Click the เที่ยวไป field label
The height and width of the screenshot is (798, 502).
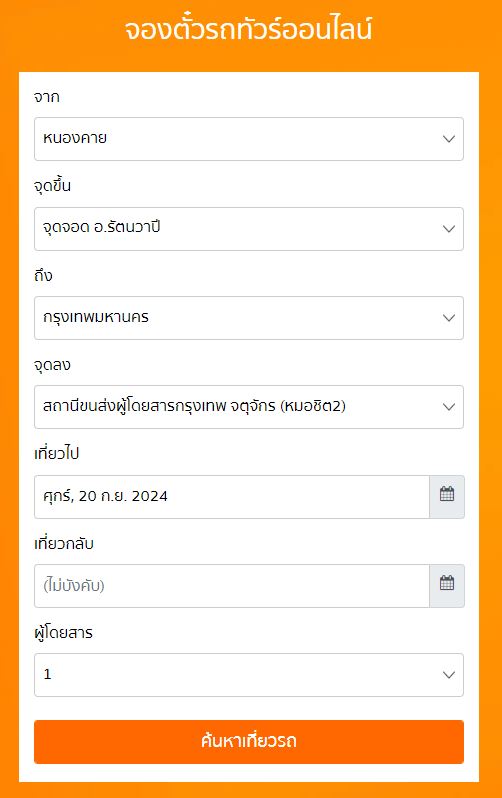[57, 453]
